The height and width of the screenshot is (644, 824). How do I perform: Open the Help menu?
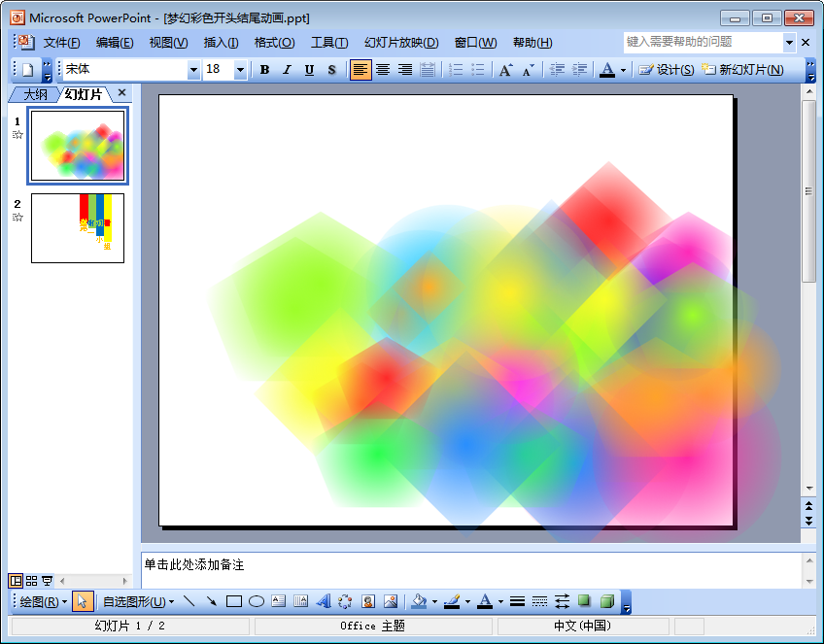tap(532, 43)
